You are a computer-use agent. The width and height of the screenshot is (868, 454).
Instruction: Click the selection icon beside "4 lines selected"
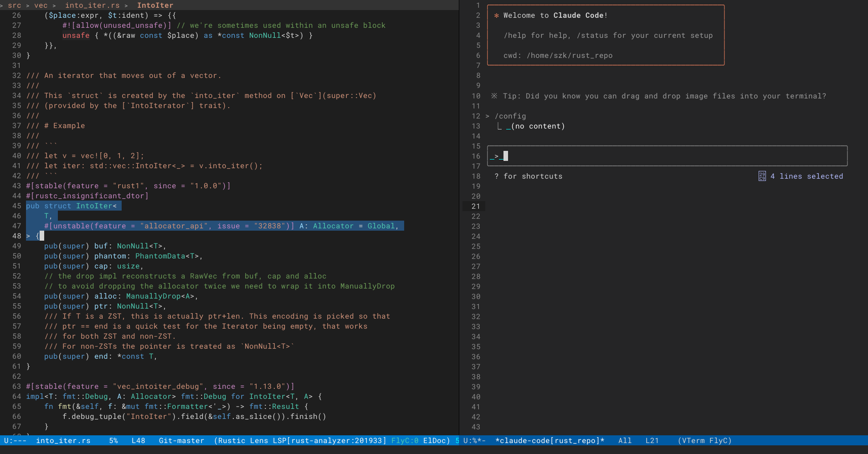click(x=762, y=176)
